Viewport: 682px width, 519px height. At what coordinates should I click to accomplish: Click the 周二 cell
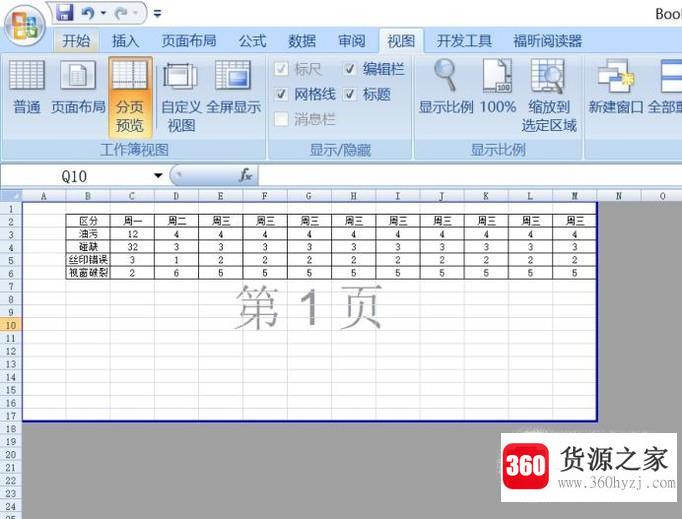tap(177, 221)
